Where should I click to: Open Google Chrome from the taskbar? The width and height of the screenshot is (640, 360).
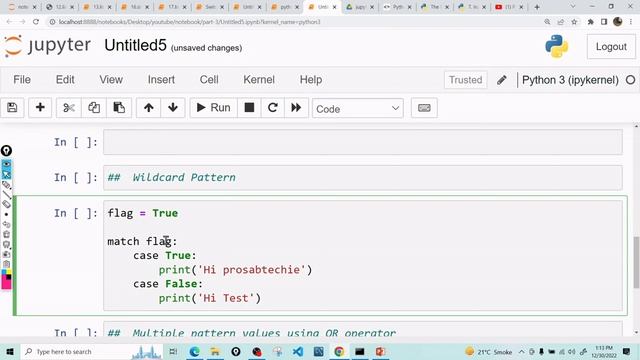339,351
